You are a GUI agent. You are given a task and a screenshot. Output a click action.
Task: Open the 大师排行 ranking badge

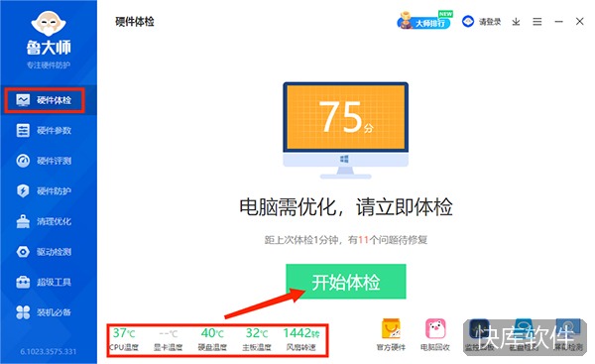[x=424, y=21]
